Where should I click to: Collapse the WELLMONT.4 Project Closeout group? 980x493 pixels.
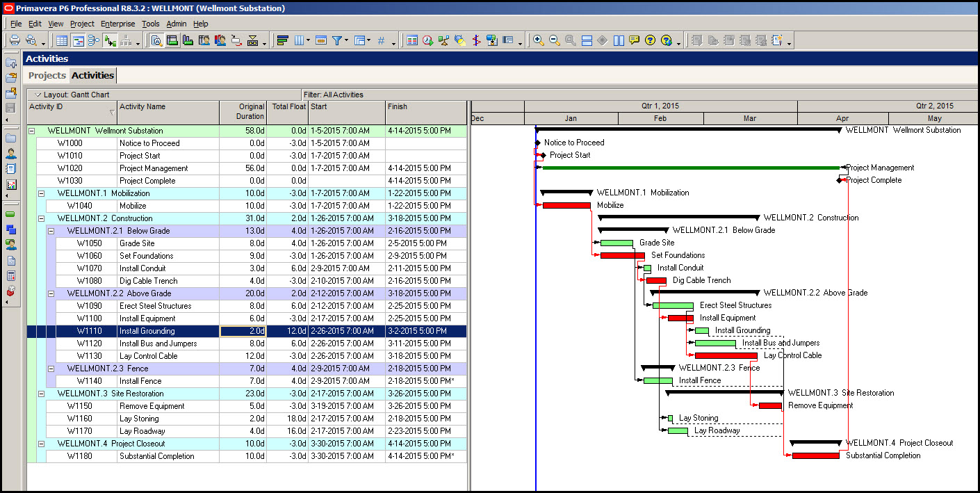[x=41, y=444]
